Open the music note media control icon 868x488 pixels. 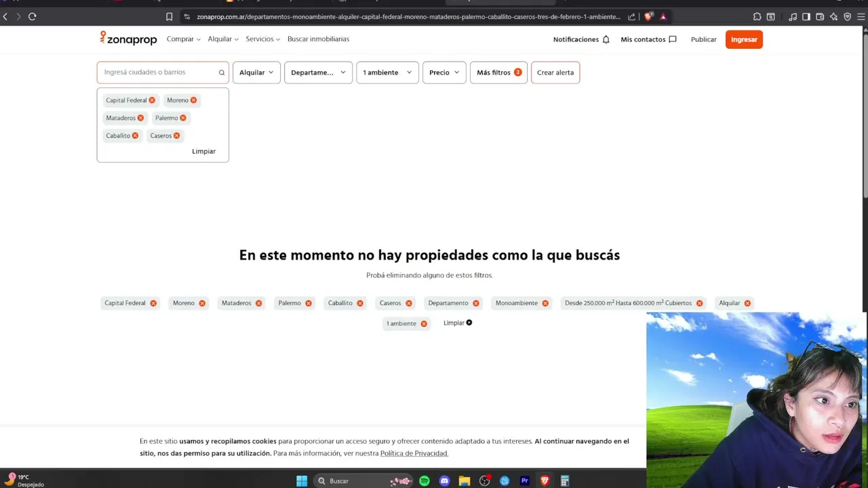click(x=793, y=16)
